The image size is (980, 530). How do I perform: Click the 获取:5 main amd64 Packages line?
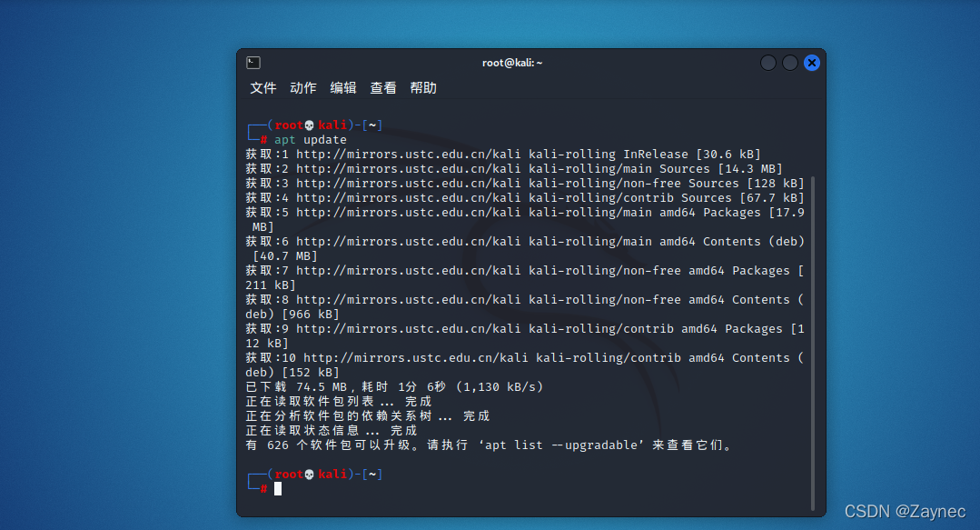525,220
